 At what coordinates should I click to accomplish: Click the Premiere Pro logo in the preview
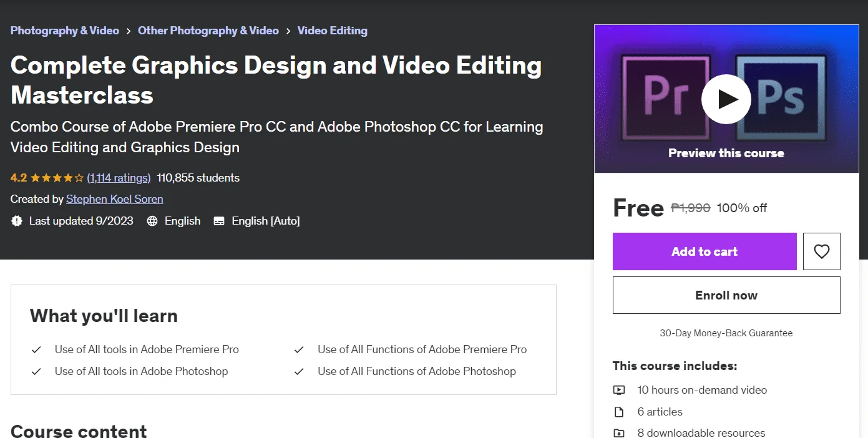(x=666, y=97)
